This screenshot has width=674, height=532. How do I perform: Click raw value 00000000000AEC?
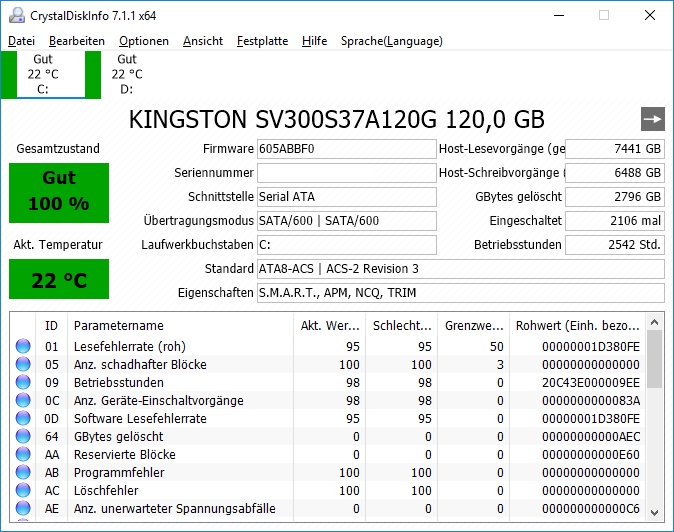pos(591,437)
